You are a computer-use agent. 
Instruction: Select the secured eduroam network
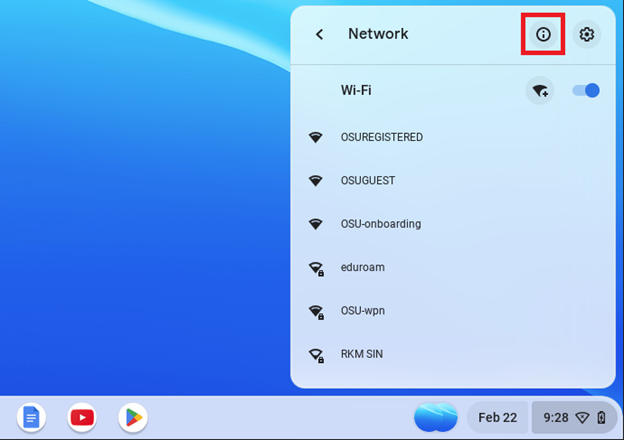[453, 267]
